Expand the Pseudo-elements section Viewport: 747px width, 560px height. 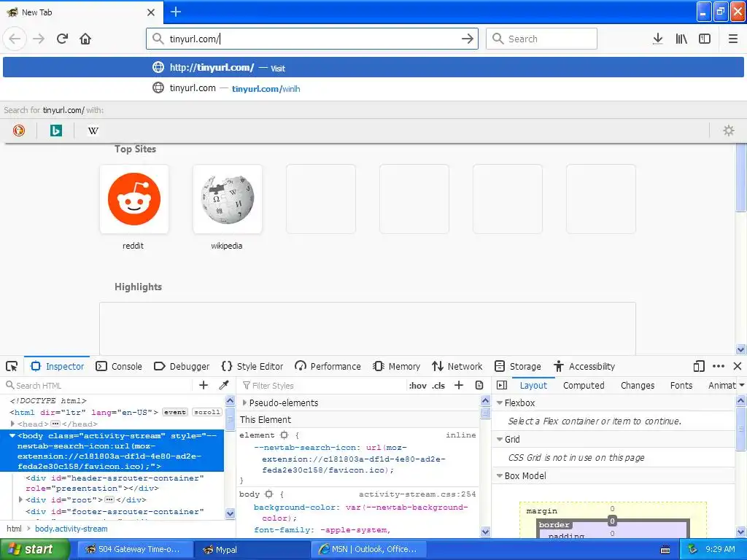tap(244, 402)
